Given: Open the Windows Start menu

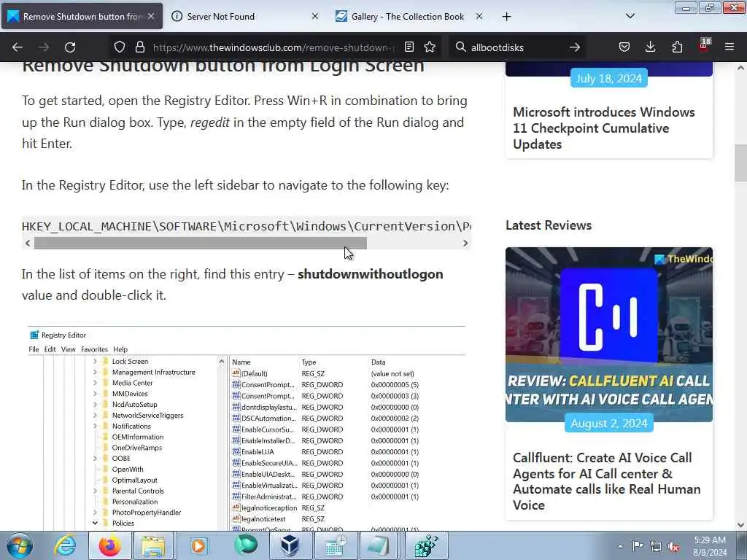Looking at the screenshot, I should 20,545.
